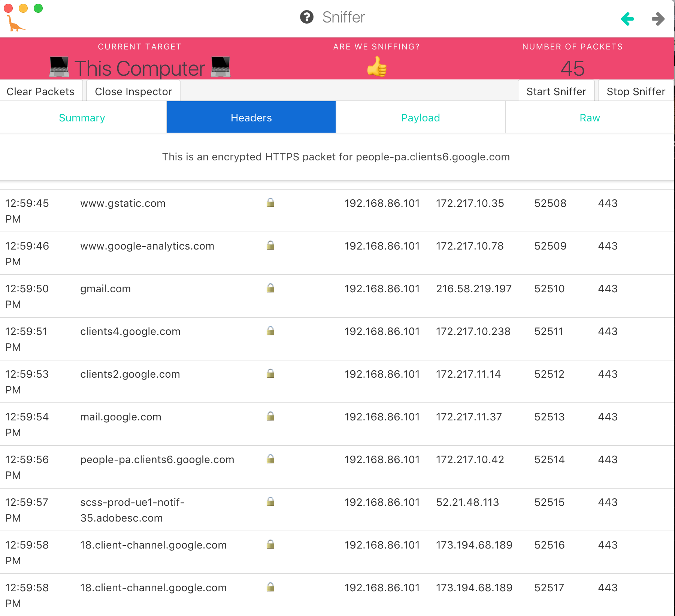Image resolution: width=675 pixels, height=616 pixels.
Task: Click lock icon in clients4.google.com row
Action: click(270, 331)
